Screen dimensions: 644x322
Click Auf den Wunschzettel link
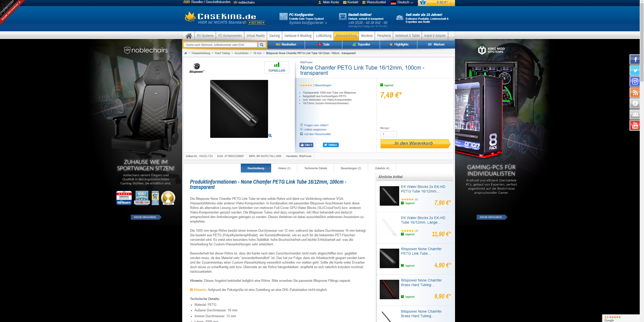coord(317,134)
